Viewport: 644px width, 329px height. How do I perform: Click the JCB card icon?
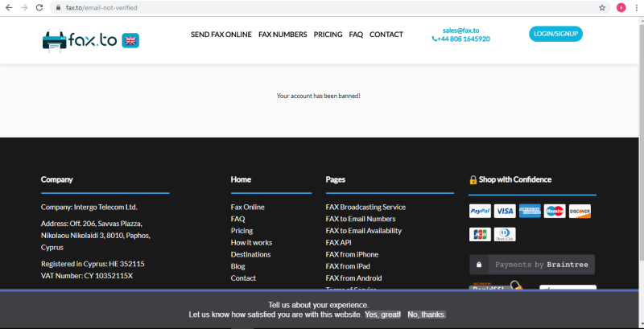tap(480, 235)
